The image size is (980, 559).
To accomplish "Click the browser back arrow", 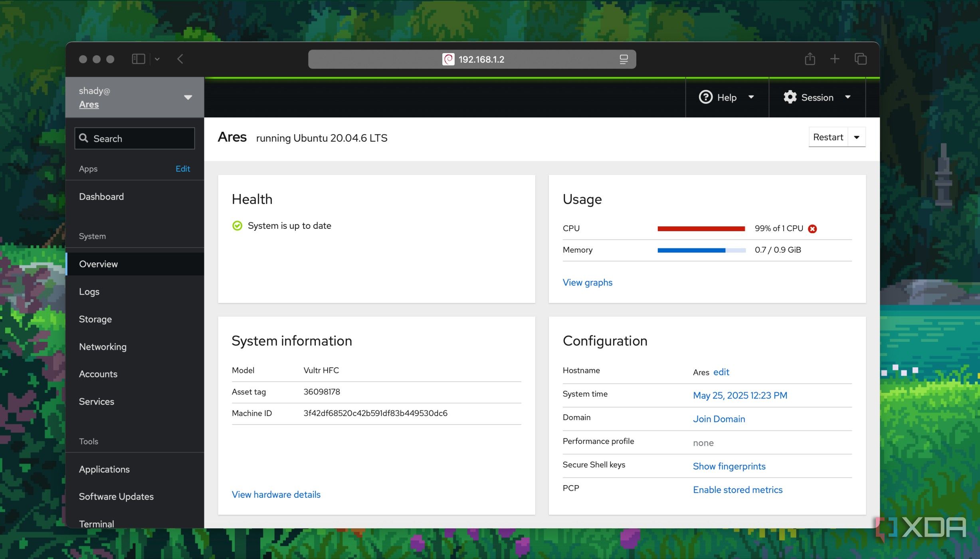I will pos(180,59).
